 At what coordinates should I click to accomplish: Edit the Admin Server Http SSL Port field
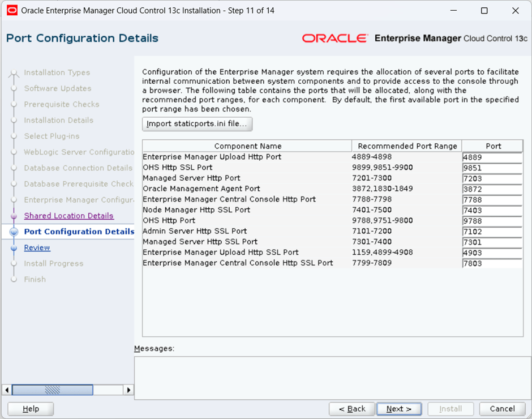[x=491, y=232]
